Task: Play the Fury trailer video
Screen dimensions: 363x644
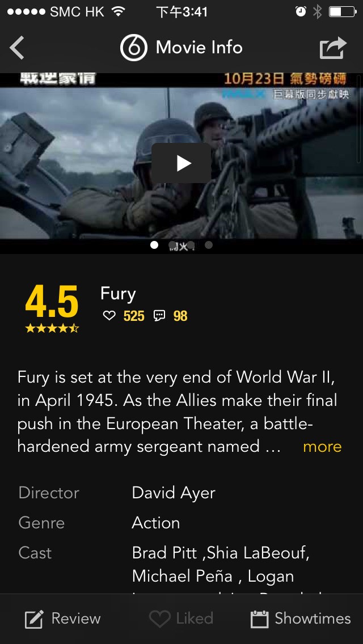Action: click(181, 163)
